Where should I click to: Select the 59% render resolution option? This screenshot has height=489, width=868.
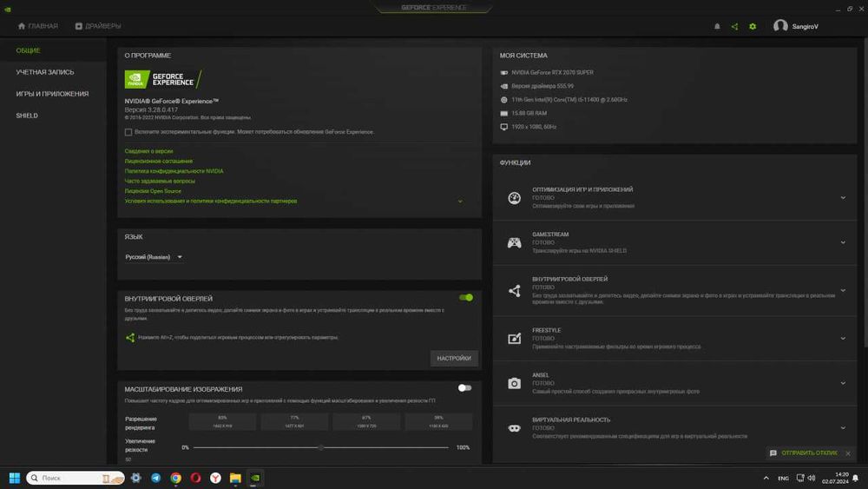point(438,422)
